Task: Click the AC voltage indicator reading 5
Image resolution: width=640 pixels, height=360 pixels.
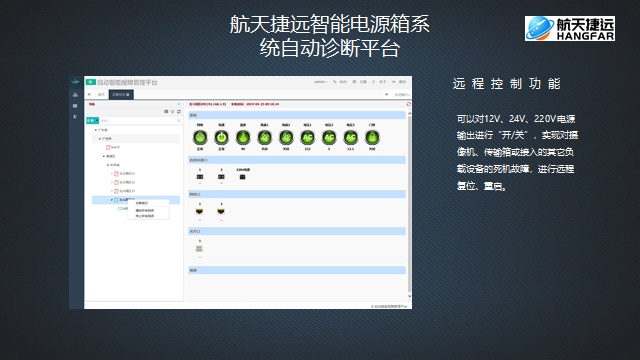Action: click(329, 137)
